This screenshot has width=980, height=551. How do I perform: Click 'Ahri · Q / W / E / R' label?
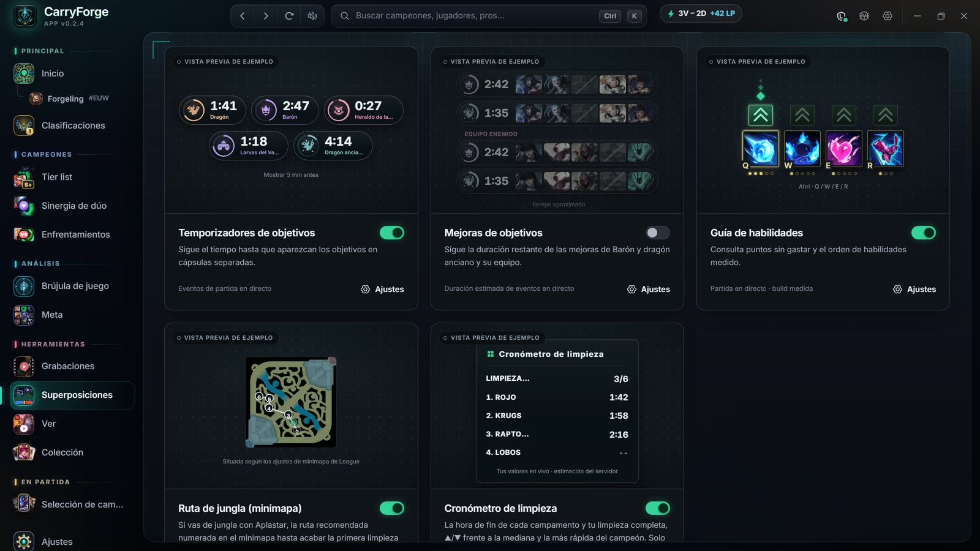(x=823, y=187)
